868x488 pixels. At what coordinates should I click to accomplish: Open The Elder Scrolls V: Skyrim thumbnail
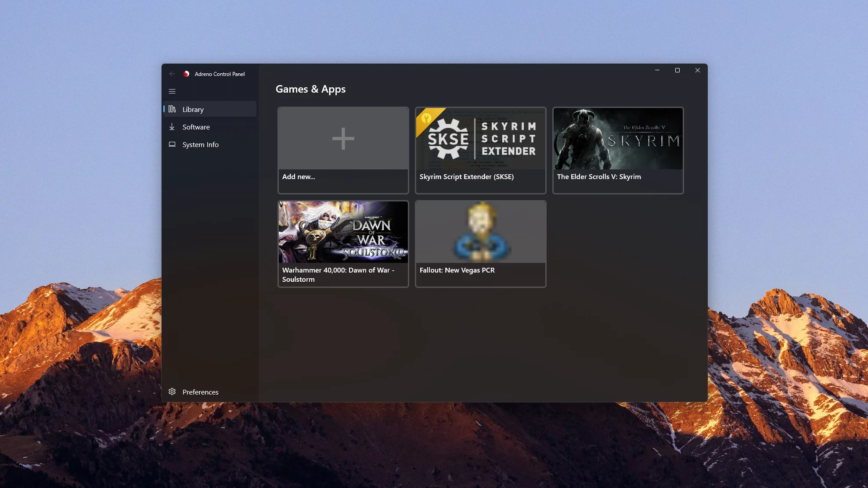(618, 139)
